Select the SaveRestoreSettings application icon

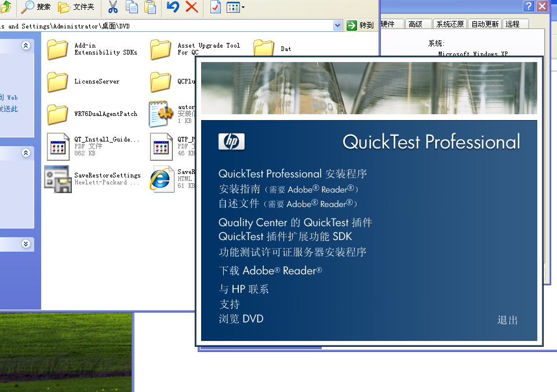tap(58, 179)
